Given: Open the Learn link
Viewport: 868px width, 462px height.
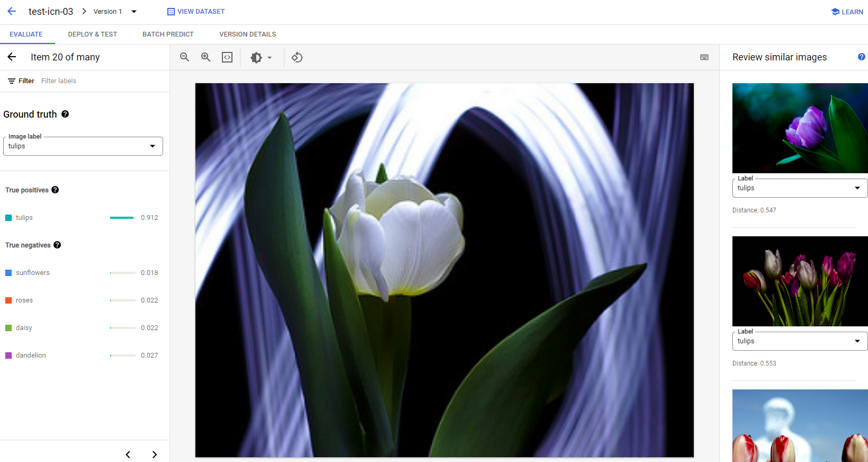Looking at the screenshot, I should pyautogui.click(x=847, y=12).
